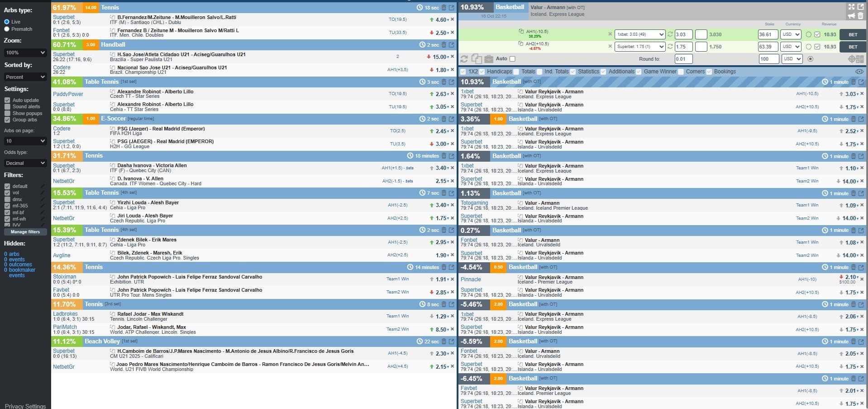Viewport: 868px width, 409px height.
Task: Delete calculator event via trash icon top right
Action: (860, 15)
